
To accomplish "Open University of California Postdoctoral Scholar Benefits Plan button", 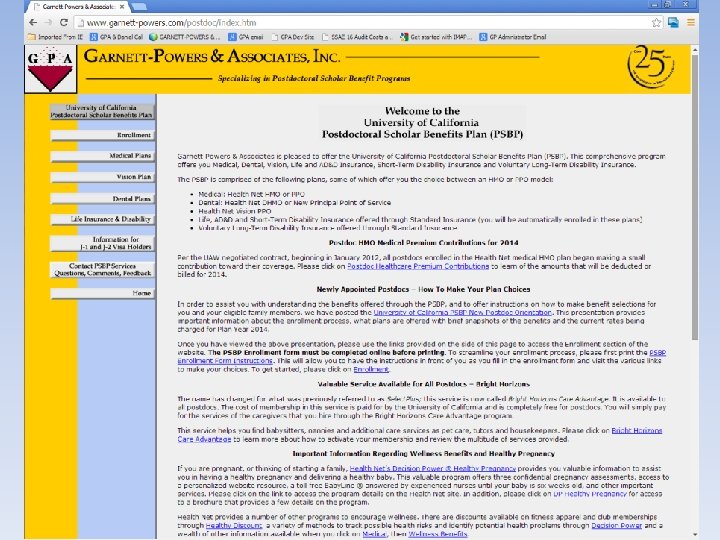I will (x=102, y=112).
